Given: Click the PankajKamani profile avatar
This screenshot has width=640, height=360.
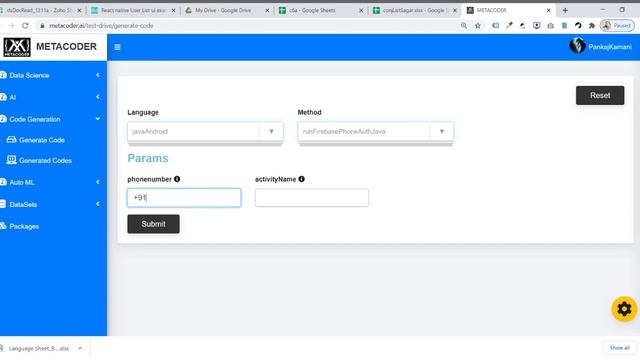Looking at the screenshot, I should (x=577, y=46).
